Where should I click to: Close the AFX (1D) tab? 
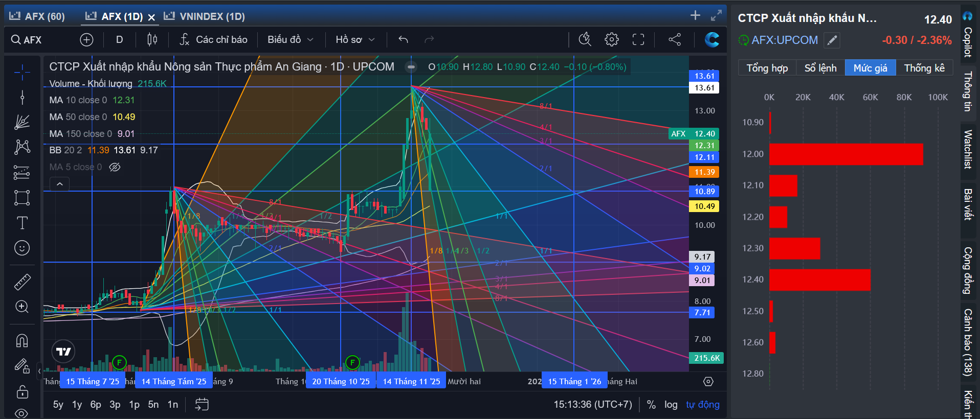[x=151, y=17]
